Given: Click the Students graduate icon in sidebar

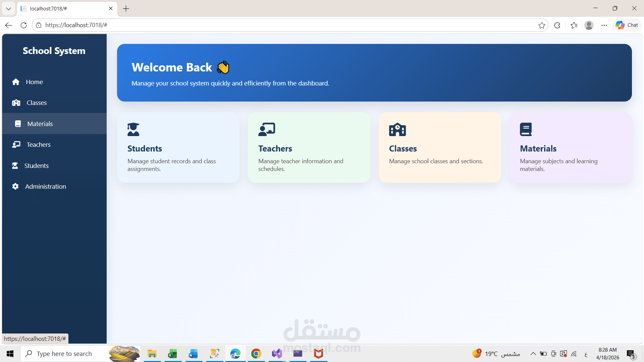Looking at the screenshot, I should tap(15, 166).
